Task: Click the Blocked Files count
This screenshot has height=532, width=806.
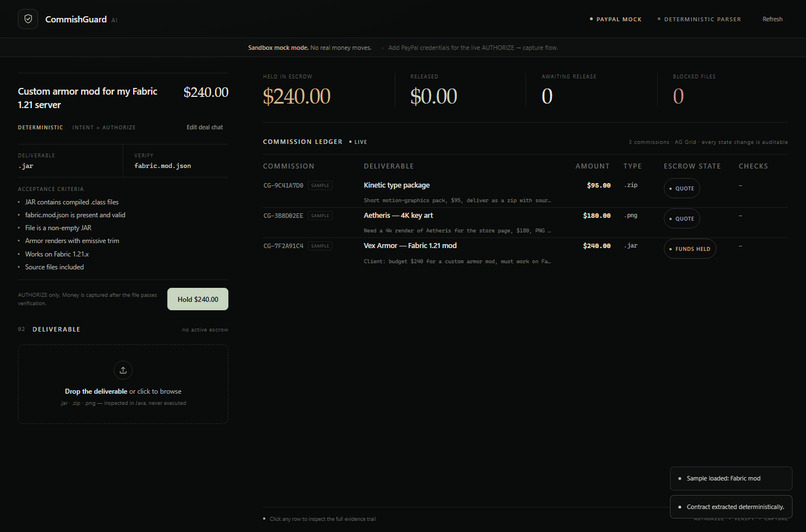Action: tap(679, 96)
